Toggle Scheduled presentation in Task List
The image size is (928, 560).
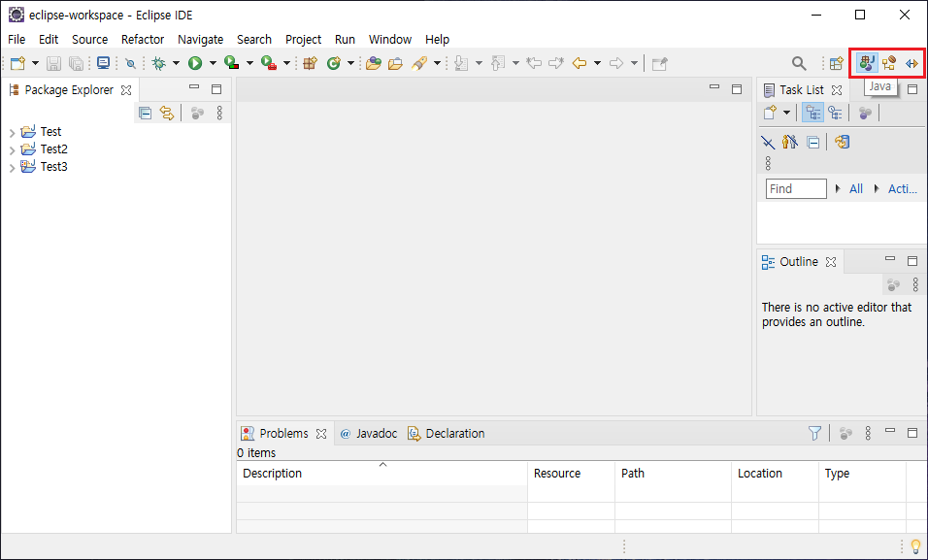point(836,113)
